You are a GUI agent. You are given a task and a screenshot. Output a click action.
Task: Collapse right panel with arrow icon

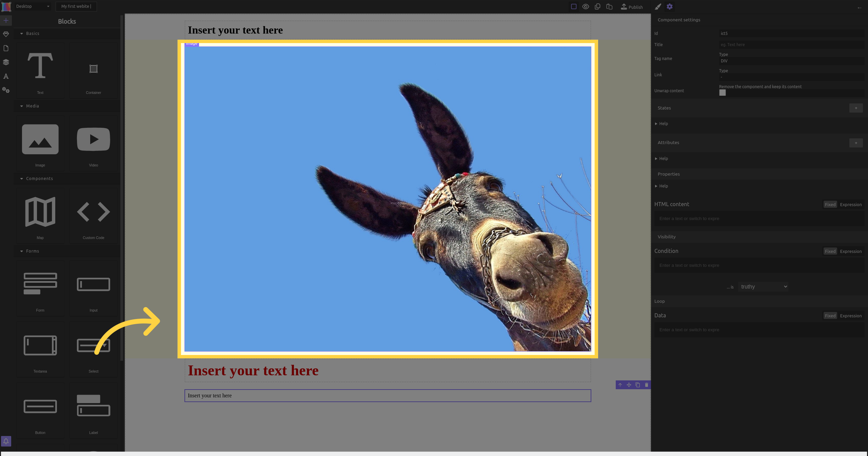[x=859, y=7]
